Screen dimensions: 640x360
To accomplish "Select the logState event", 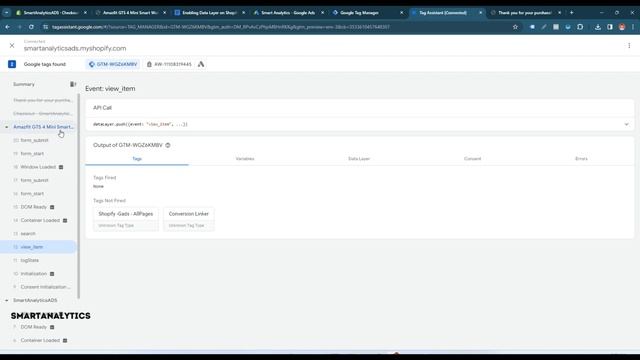I will [x=30, y=260].
